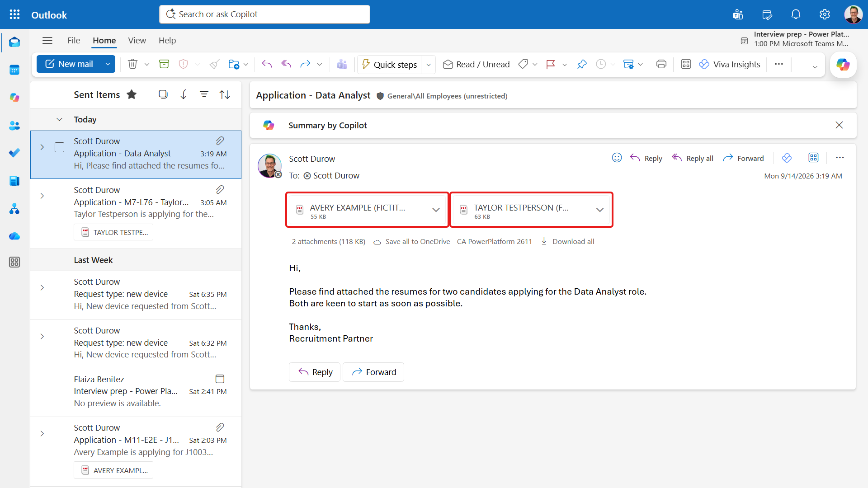
Task: Toggle Sent Items favorite star
Action: click(x=132, y=94)
